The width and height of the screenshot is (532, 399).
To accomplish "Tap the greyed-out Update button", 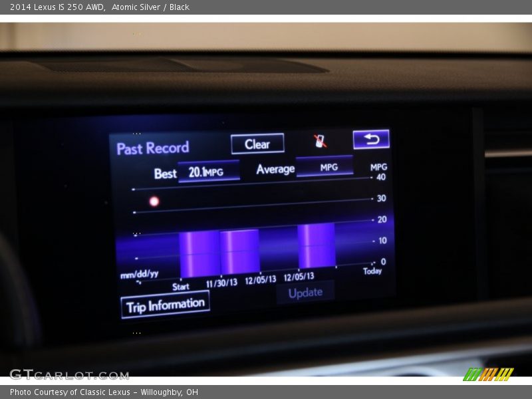I will click(305, 292).
